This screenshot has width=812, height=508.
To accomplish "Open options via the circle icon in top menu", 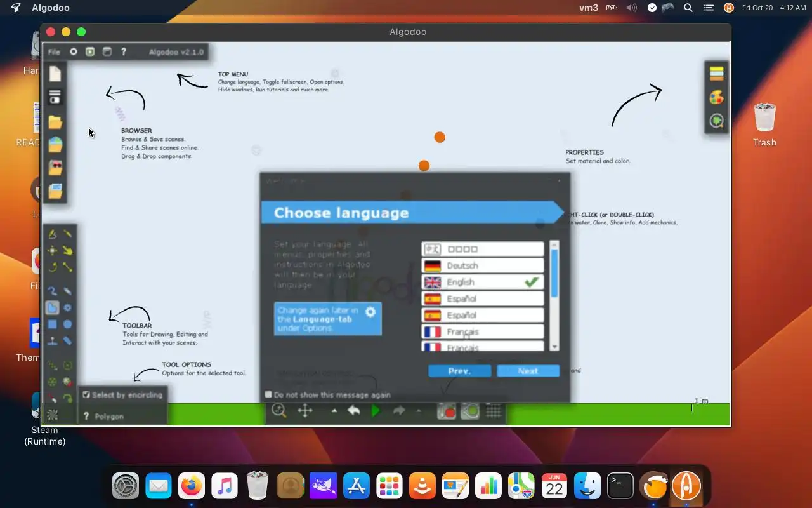I will (x=74, y=51).
